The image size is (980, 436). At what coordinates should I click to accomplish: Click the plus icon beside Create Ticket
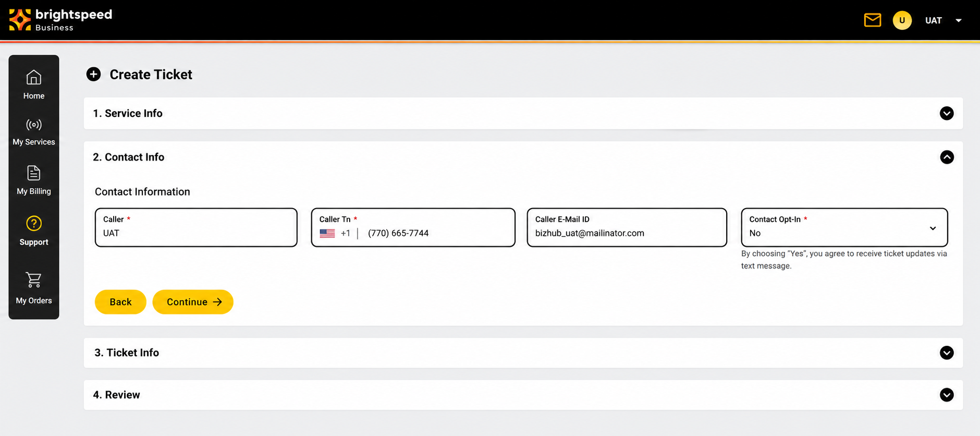coord(93,74)
